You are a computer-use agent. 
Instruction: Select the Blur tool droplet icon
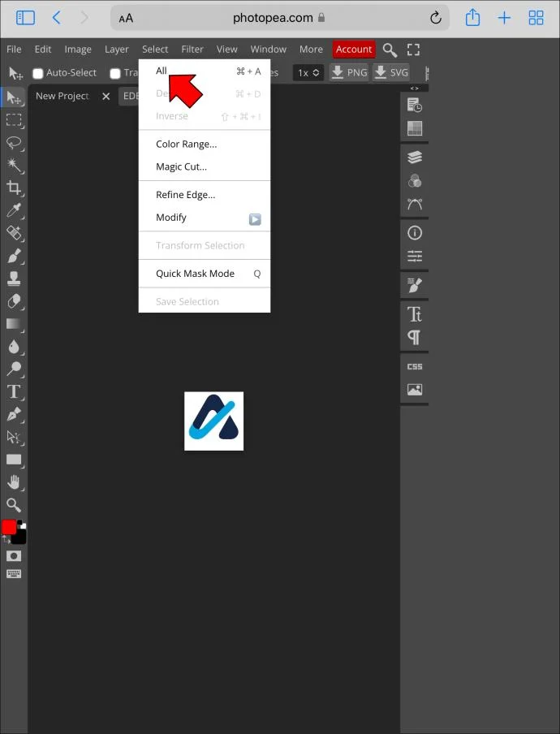tap(14, 347)
